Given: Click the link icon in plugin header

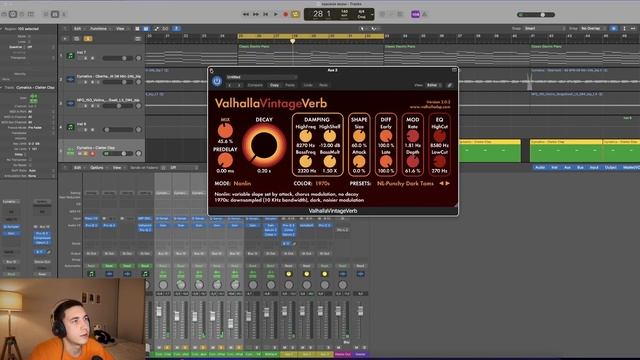Looking at the screenshot, I should pos(450,85).
